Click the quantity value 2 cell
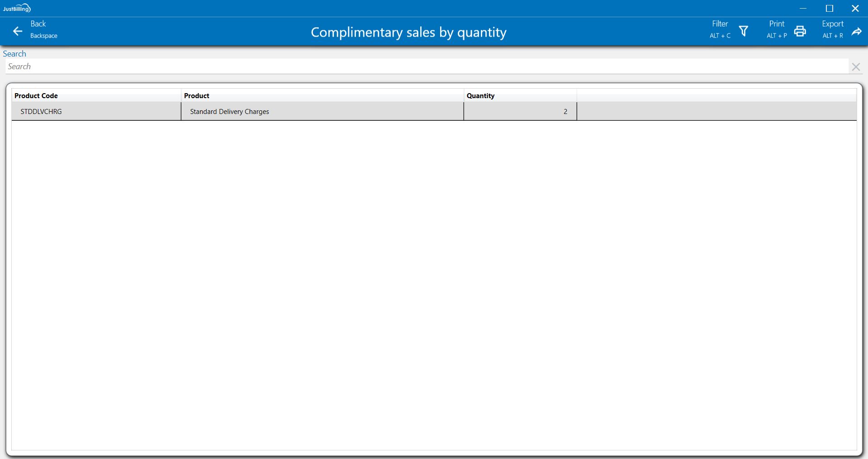The height and width of the screenshot is (459, 868). (520, 112)
